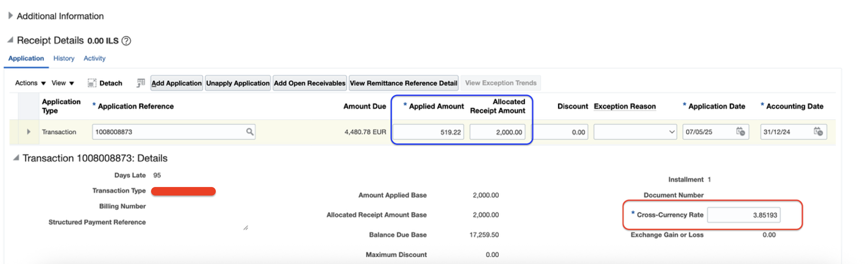Click the Amount Due column header
The image size is (868, 264).
(x=365, y=106)
